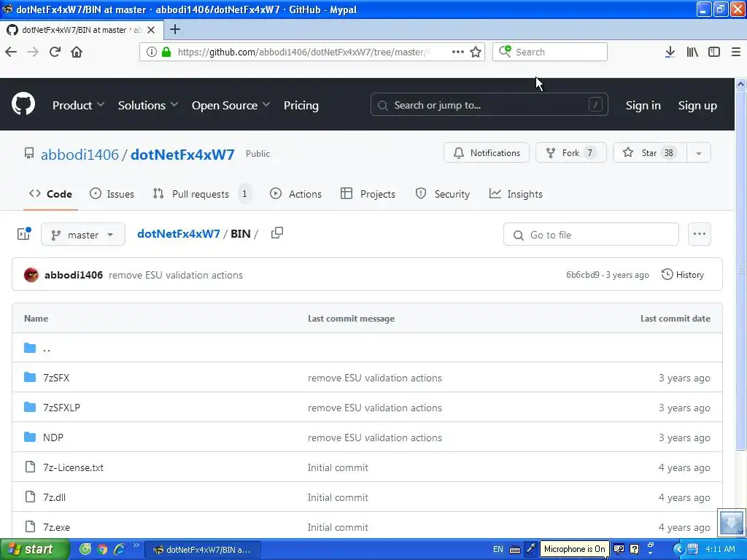Screen dimensions: 747x560
Task: Open the 7zSFX folder
Action: click(56, 378)
